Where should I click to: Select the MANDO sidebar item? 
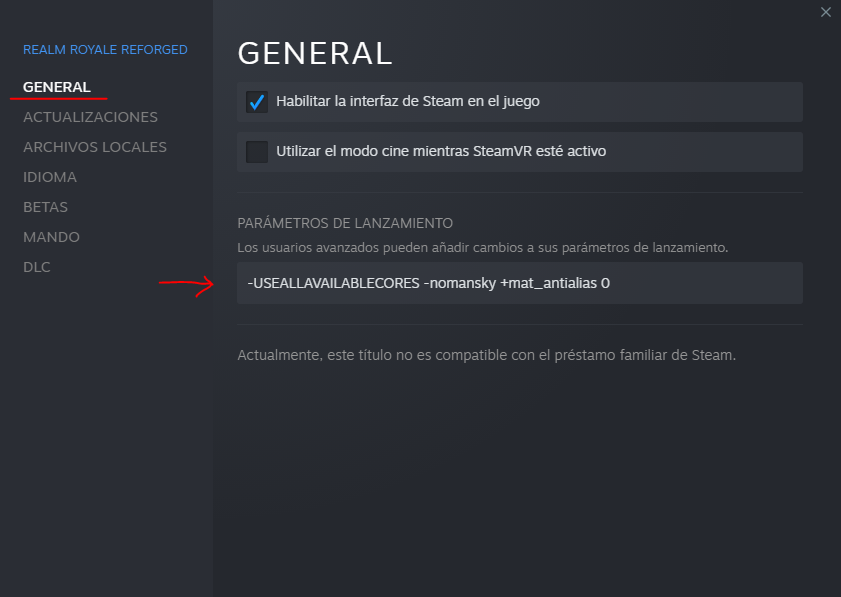coord(51,237)
